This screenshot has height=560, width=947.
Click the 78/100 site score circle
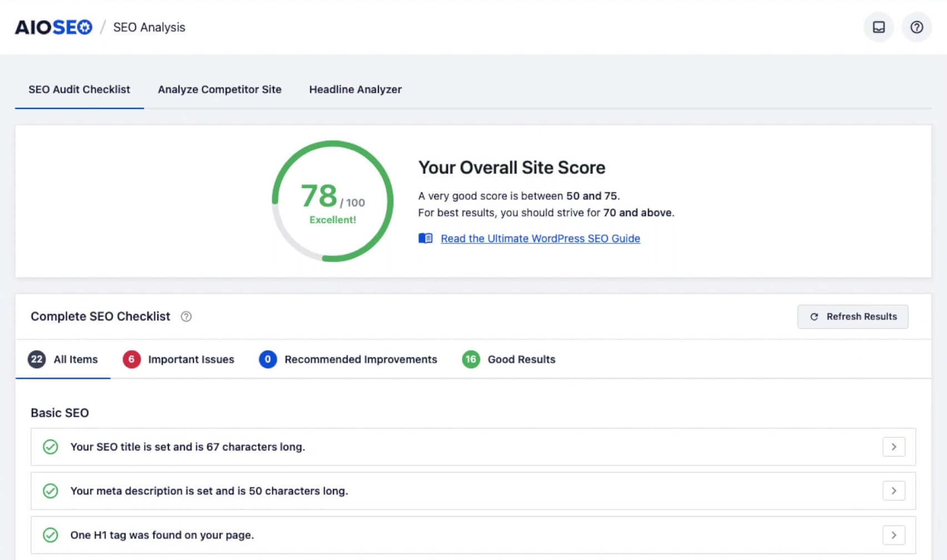click(332, 201)
